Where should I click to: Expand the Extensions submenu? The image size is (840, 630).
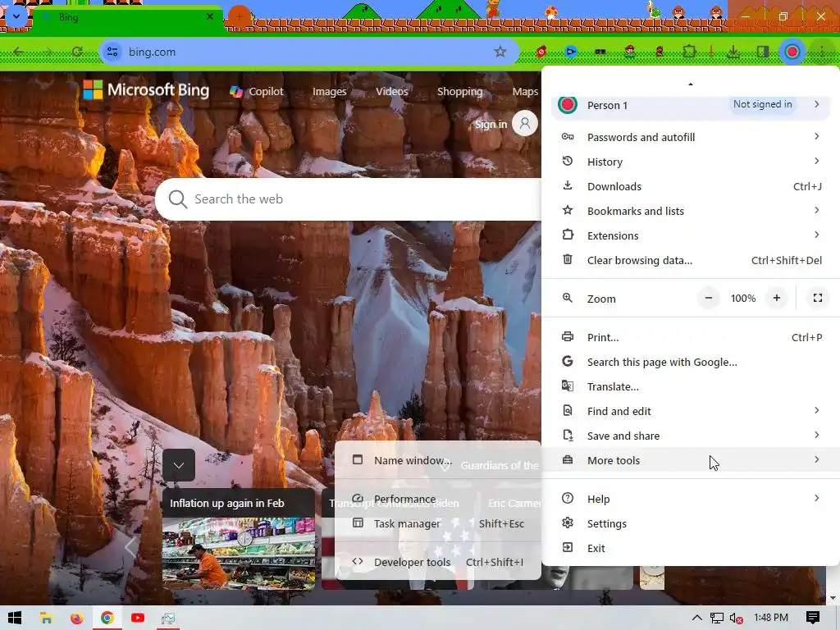[691, 235]
